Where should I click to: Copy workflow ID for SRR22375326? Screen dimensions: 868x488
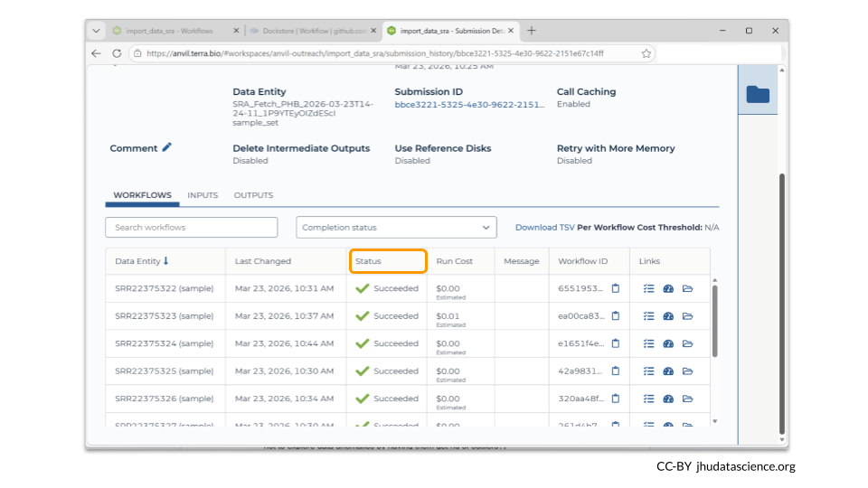[x=616, y=399]
